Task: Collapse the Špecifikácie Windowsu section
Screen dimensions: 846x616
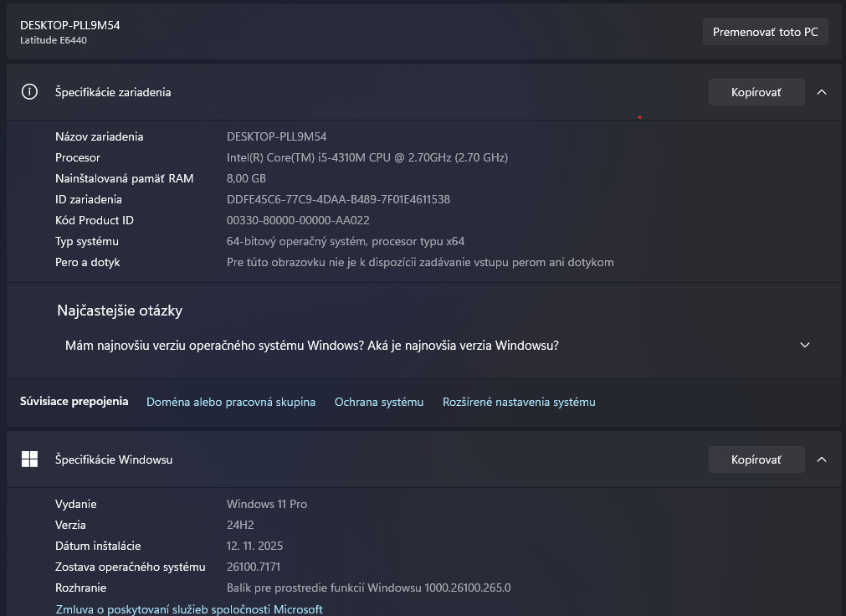Action: [821, 459]
